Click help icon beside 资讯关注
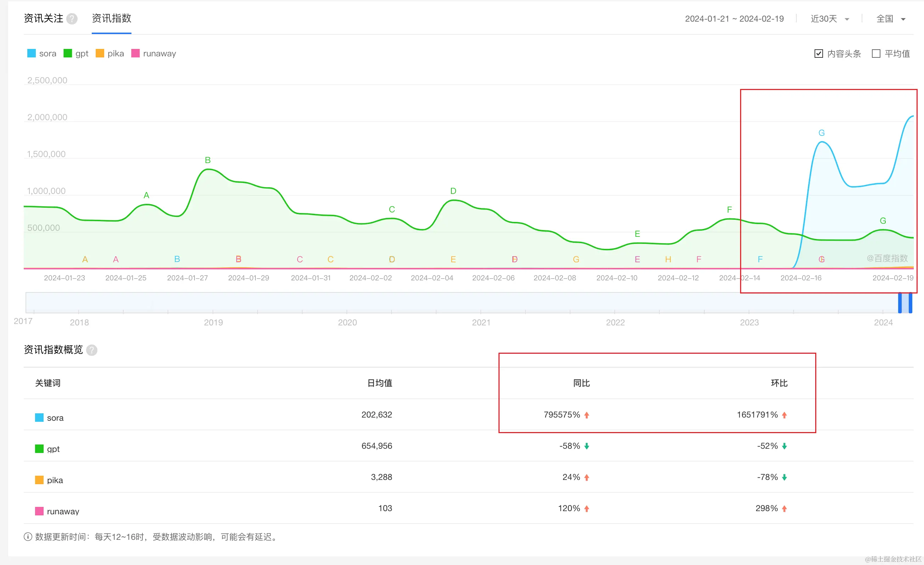Viewport: 924px width, 565px height. (72, 19)
